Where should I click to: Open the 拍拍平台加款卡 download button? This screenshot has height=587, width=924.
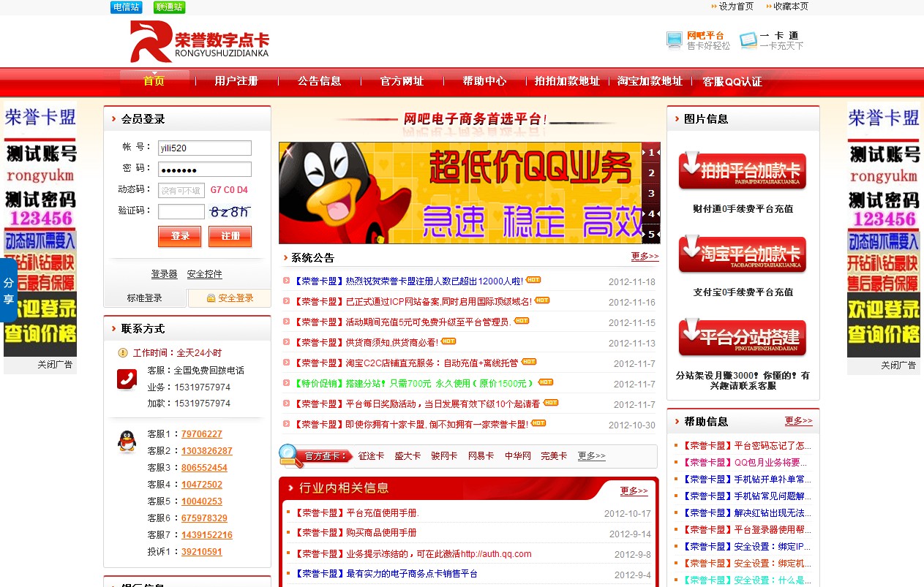743,172
